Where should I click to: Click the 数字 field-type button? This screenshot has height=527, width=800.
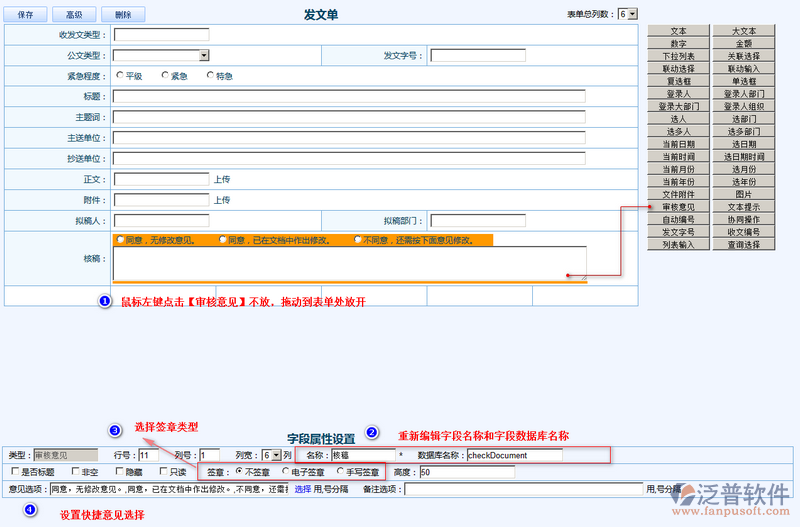point(679,43)
